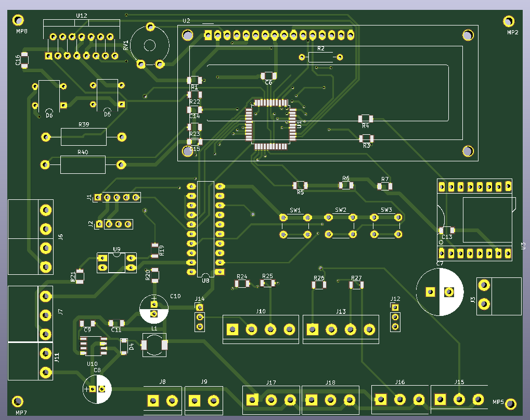This screenshot has height=420, width=530.
Task: Select the U10 regulator label
Action: [x=92, y=364]
